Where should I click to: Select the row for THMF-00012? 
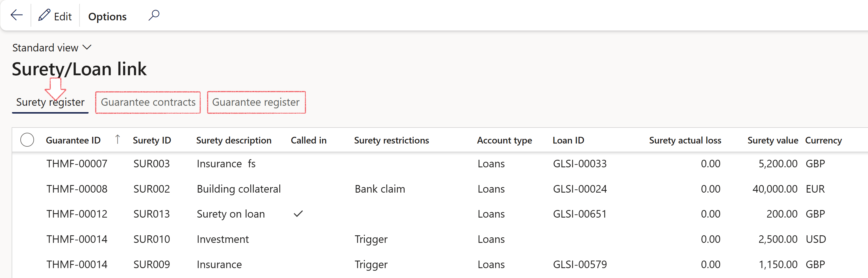[x=76, y=214]
